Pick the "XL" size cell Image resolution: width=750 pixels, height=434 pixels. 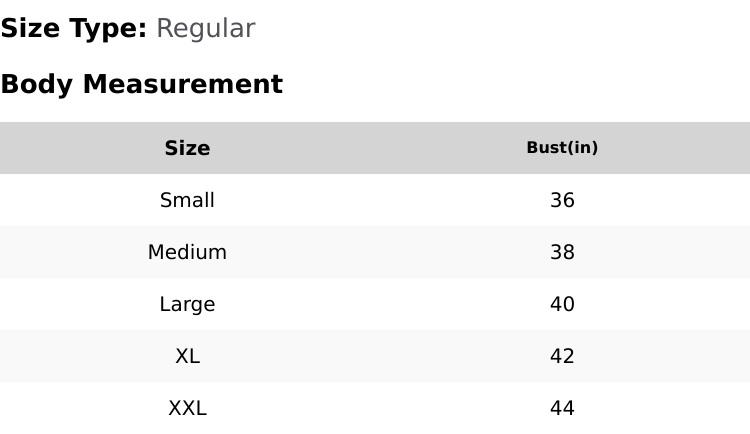click(x=187, y=356)
